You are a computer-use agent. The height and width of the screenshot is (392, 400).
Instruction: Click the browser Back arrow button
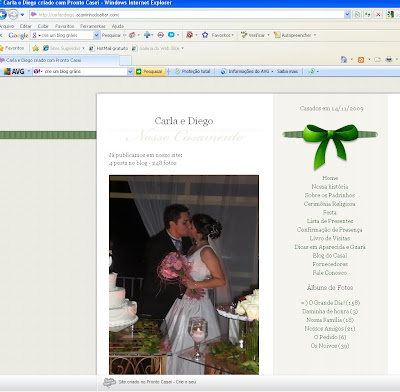point(2,15)
